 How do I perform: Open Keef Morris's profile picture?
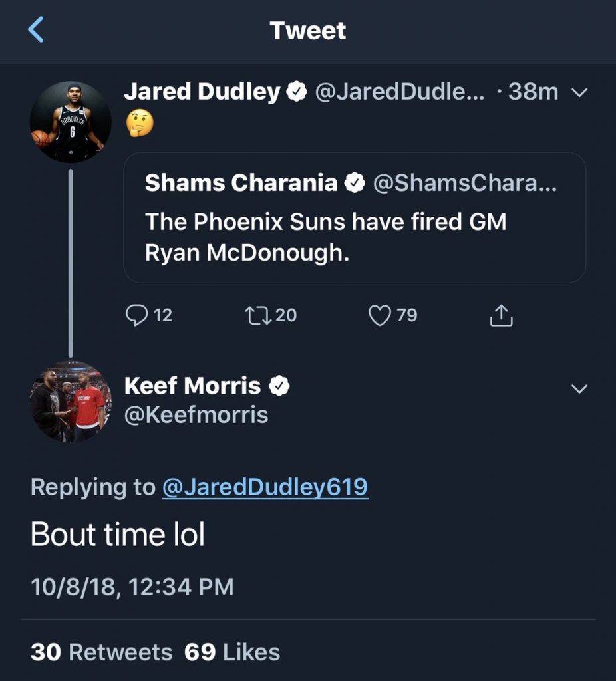[x=71, y=402]
